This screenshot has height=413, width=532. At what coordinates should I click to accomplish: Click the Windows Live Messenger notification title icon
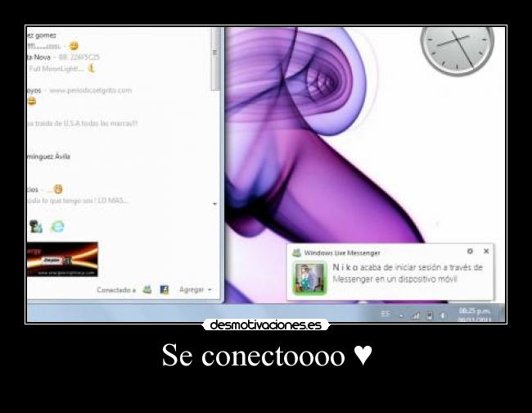297,252
